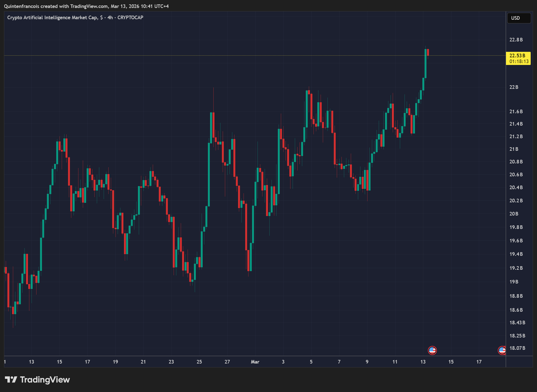
Task: Click the 21 date label on the time axis
Action: tap(143, 362)
